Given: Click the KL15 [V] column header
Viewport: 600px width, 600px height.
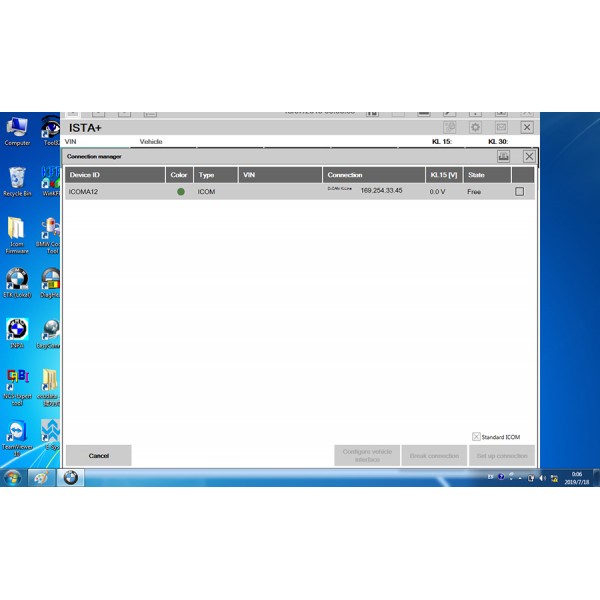Looking at the screenshot, I should (444, 175).
